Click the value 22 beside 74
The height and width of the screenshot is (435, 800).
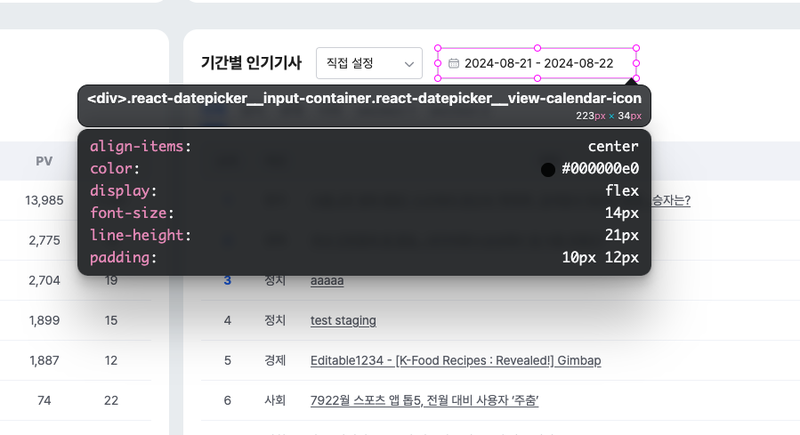(111, 400)
